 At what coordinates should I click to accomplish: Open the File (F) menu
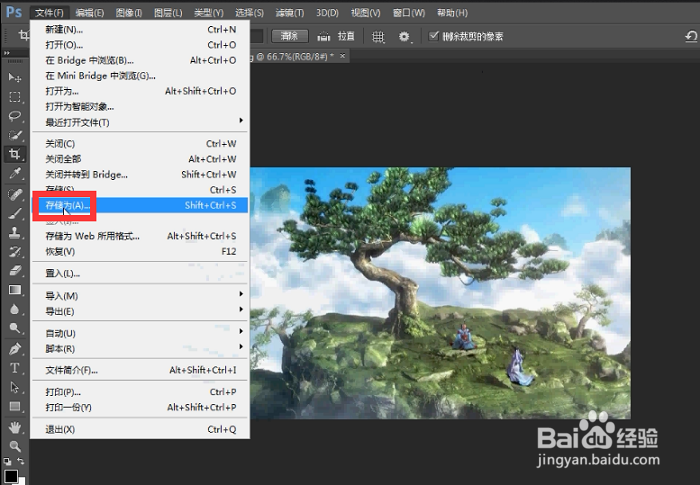click(x=49, y=13)
